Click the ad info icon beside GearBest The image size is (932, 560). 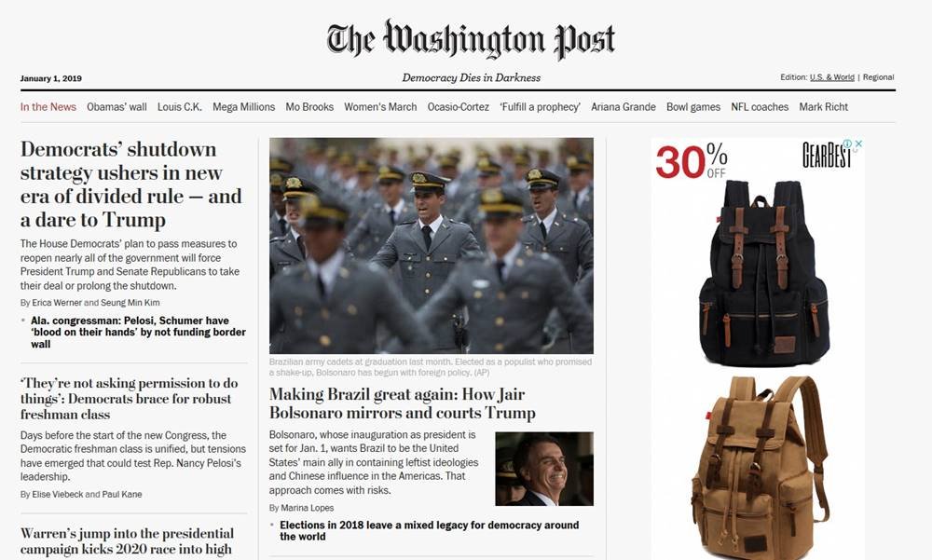(847, 143)
